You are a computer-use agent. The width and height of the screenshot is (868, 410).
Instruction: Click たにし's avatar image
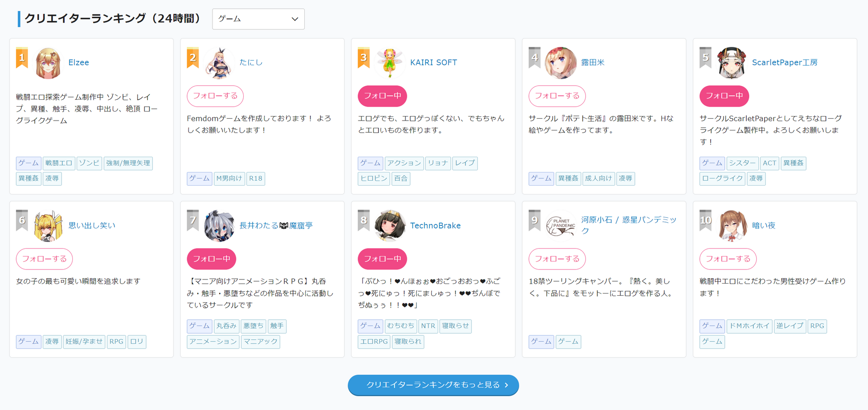(x=219, y=63)
